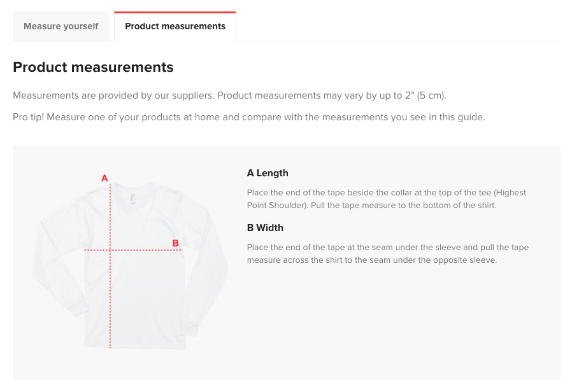Screen dimensions: 572x392
Task: Click the intersection of the red dotted lines
Action: [110, 250]
